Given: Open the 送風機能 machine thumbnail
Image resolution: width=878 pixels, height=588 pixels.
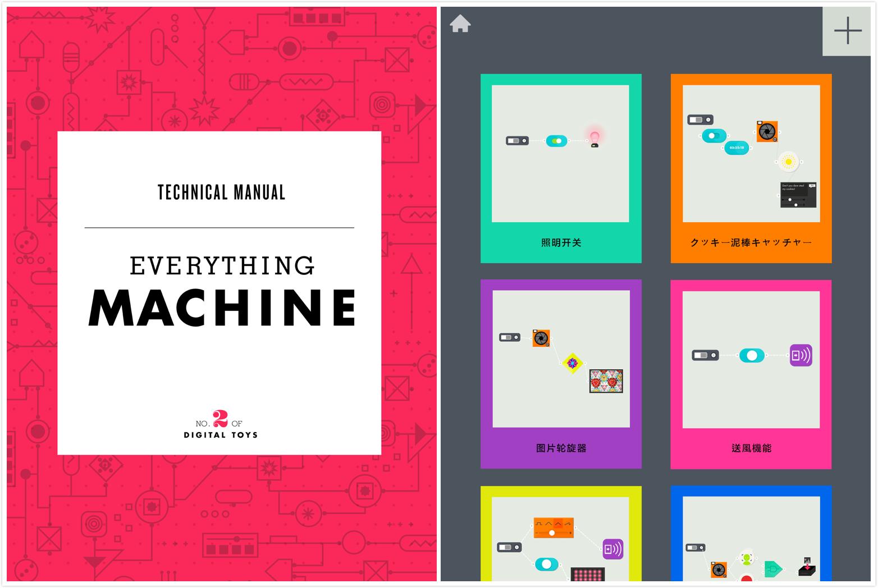Looking at the screenshot, I should click(751, 359).
